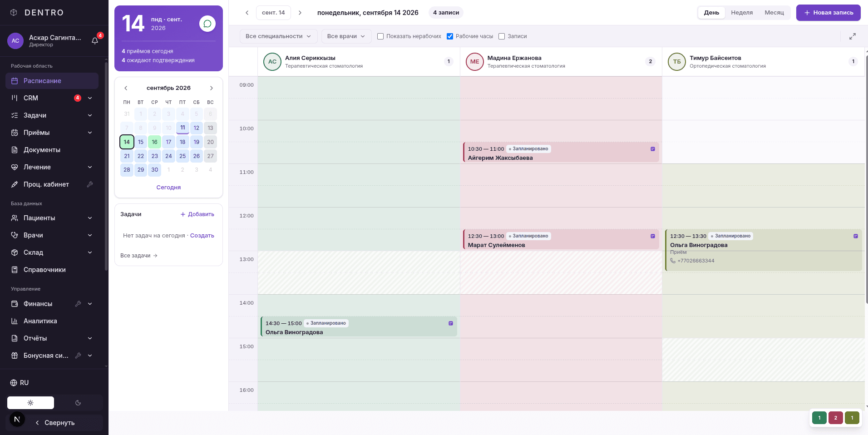Open the Все врачи dropdown
Viewport: 868px width, 435px height.
(346, 36)
